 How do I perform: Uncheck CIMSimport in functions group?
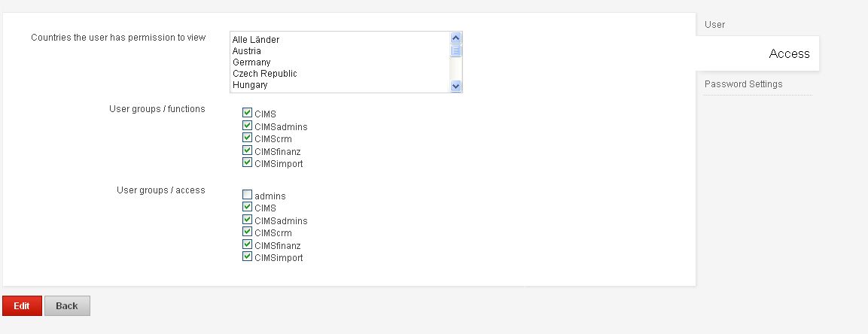pos(247,162)
